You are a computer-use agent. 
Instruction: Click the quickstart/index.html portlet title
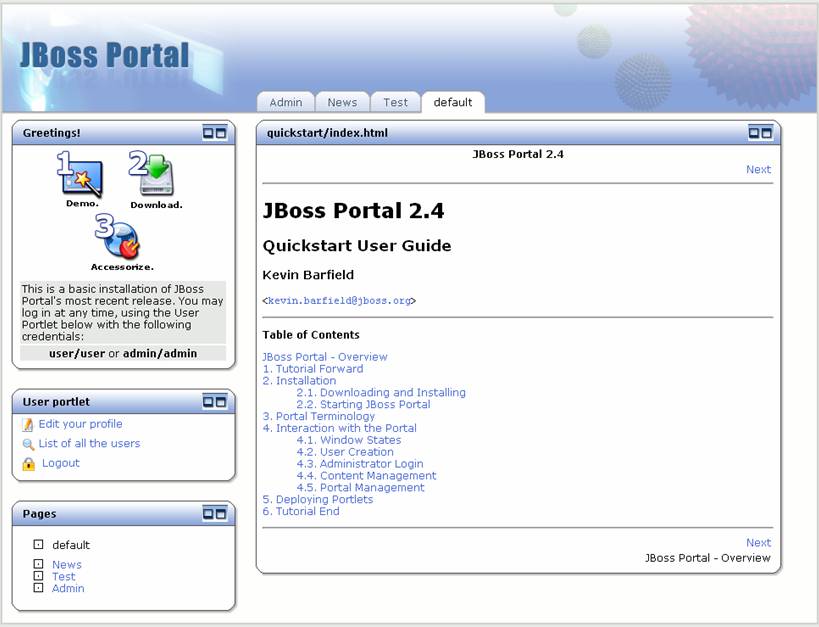pos(327,133)
